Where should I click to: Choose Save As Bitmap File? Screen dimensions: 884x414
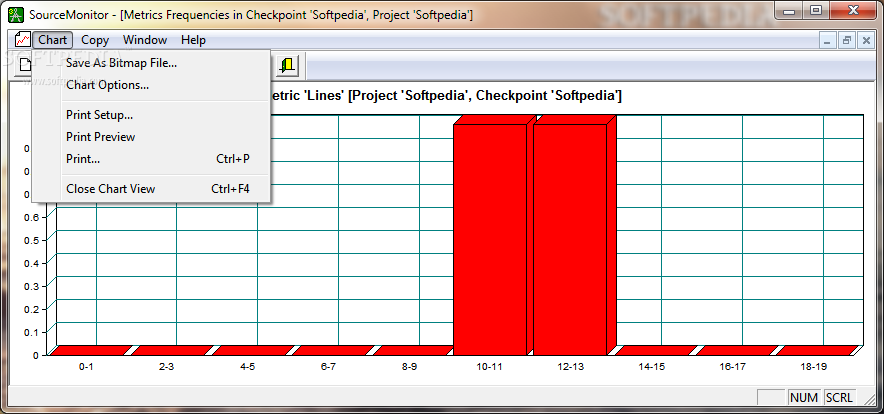tap(151, 63)
